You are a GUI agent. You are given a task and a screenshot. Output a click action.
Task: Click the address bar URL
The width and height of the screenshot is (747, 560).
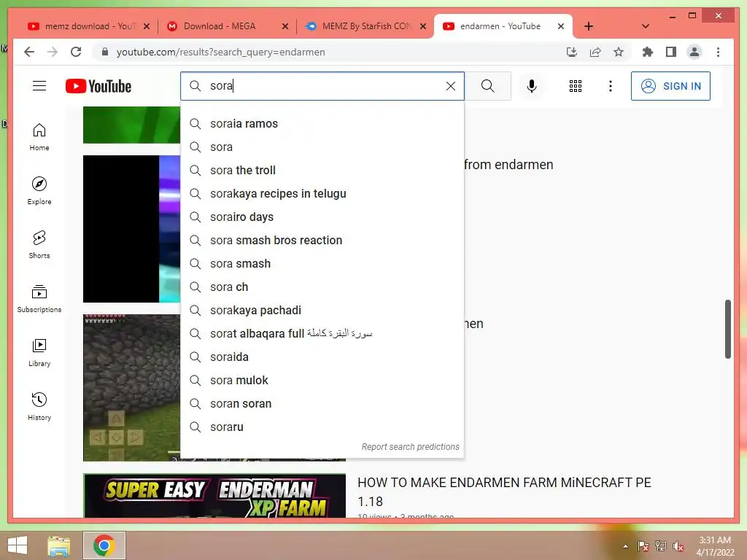(220, 52)
